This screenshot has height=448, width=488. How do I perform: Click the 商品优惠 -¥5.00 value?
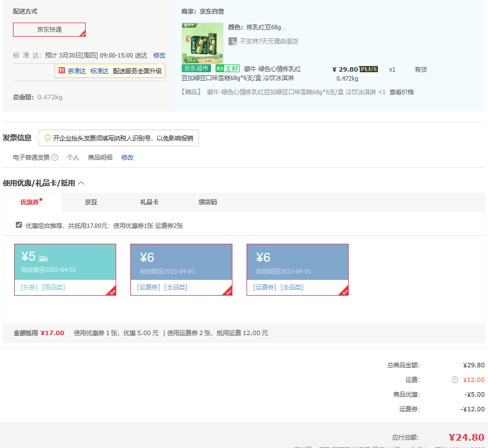coord(474,394)
